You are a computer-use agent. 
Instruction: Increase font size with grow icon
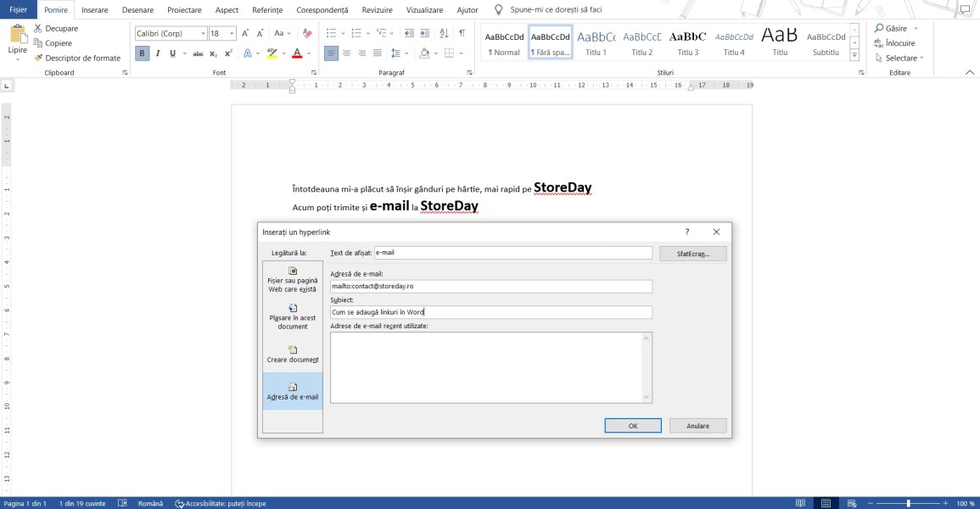[245, 34]
